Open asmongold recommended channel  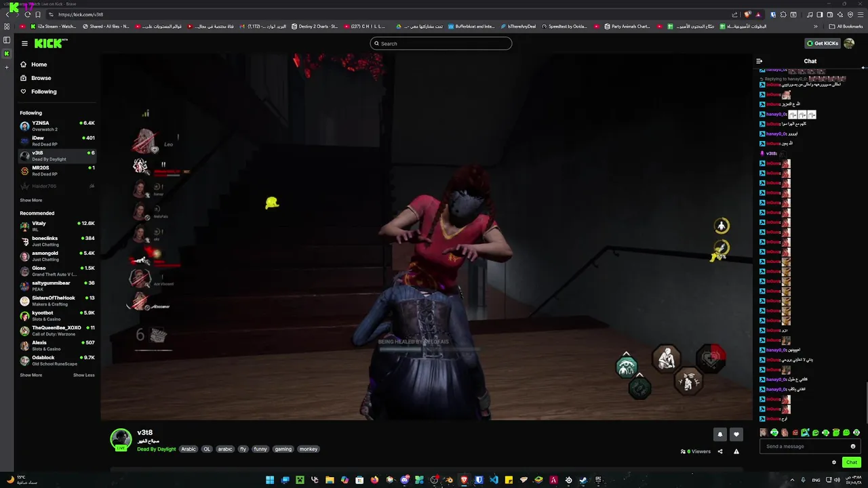click(x=57, y=256)
